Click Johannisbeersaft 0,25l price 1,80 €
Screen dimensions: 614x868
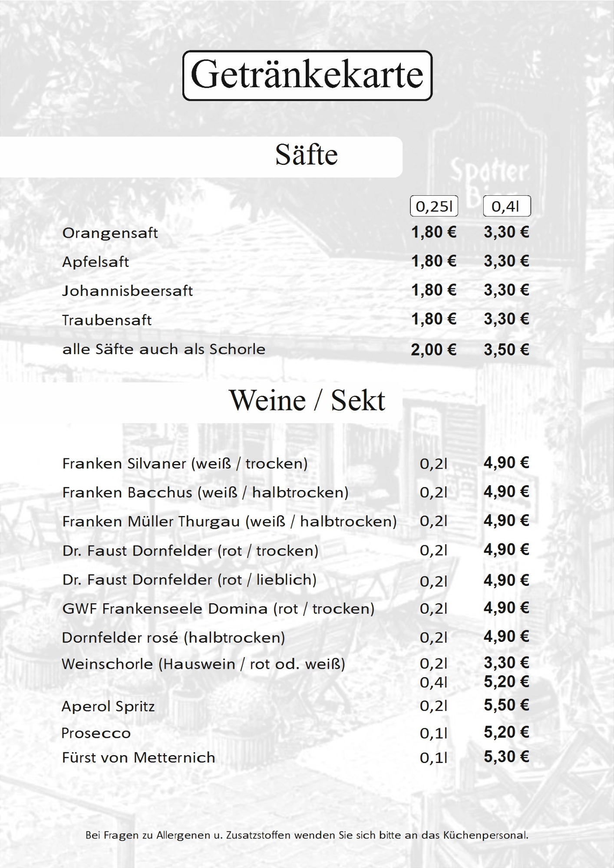click(x=434, y=290)
